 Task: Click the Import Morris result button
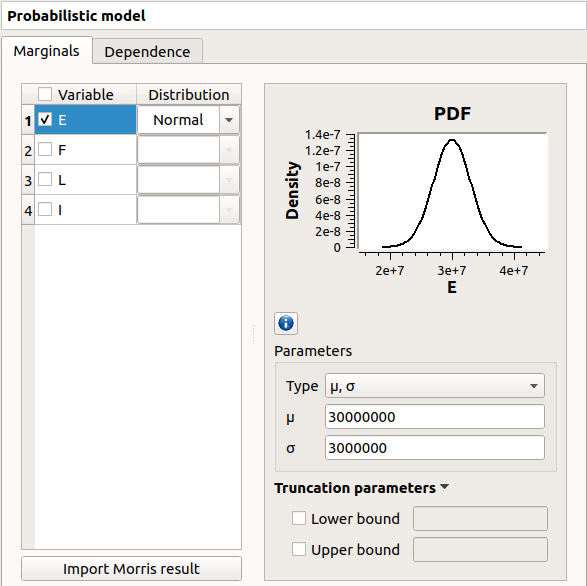click(x=131, y=569)
